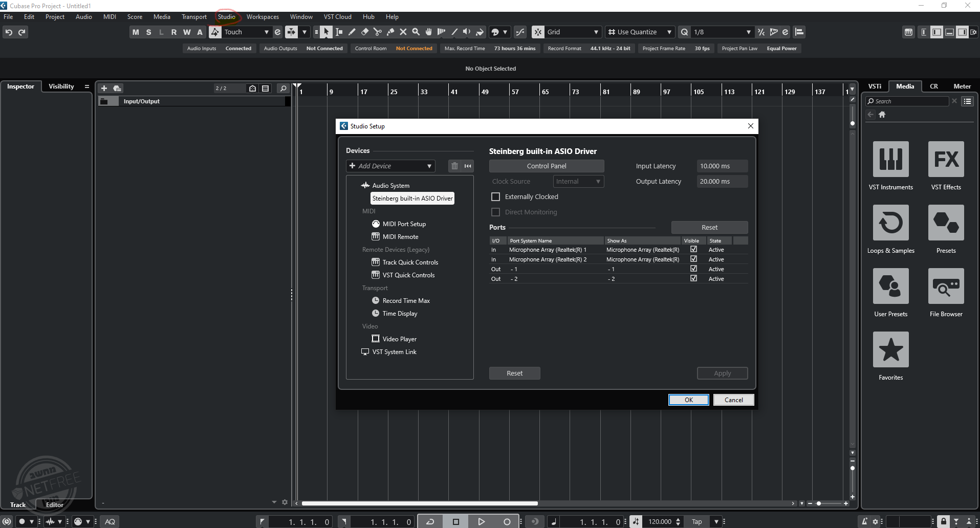Open the Workspaces menu
Image resolution: width=980 pixels, height=528 pixels.
(263, 16)
